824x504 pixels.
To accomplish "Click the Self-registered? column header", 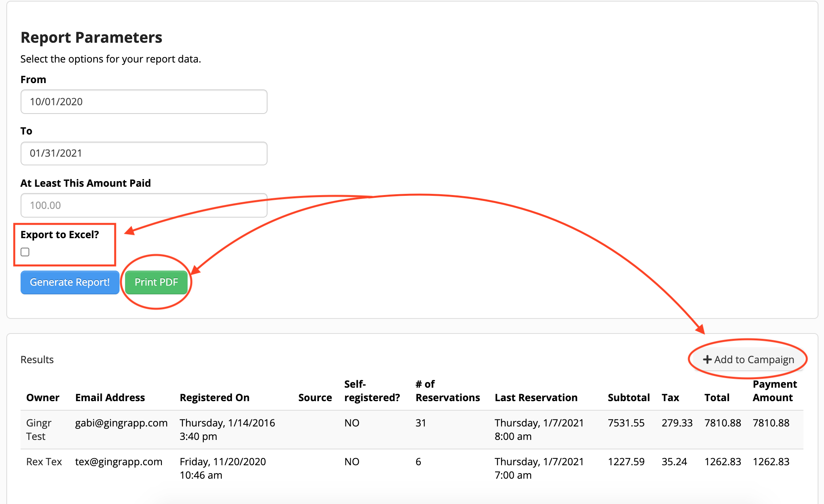I will coord(372,390).
